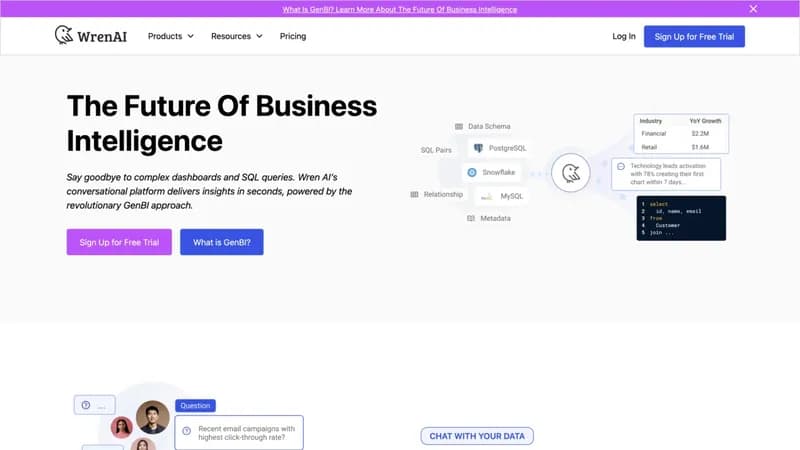The height and width of the screenshot is (450, 800).
Task: Click the woman's avatar in pink circle
Action: click(121, 428)
